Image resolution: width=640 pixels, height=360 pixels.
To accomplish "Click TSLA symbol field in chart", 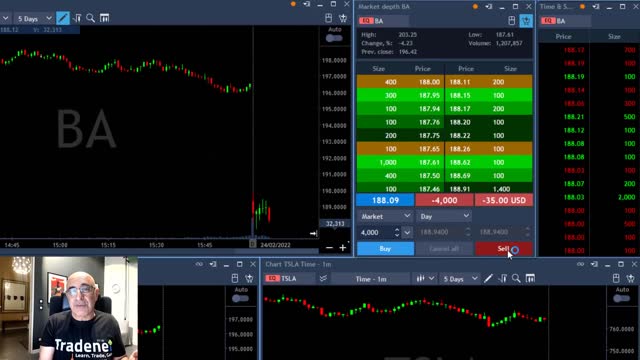I will coord(290,278).
